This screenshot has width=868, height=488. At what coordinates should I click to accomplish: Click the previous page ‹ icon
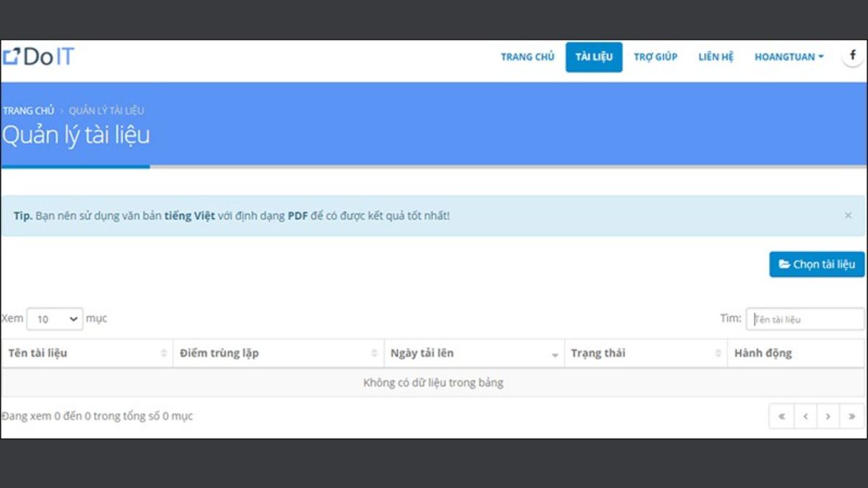805,416
